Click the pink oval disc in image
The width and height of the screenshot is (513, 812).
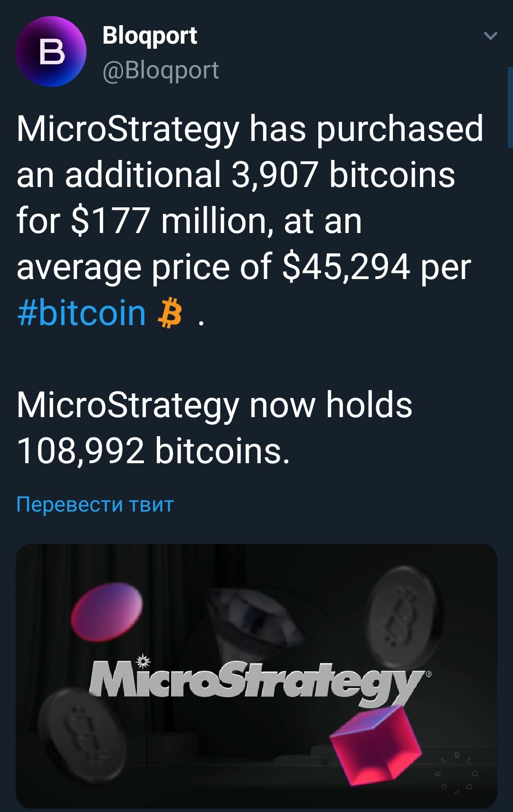pos(107,612)
